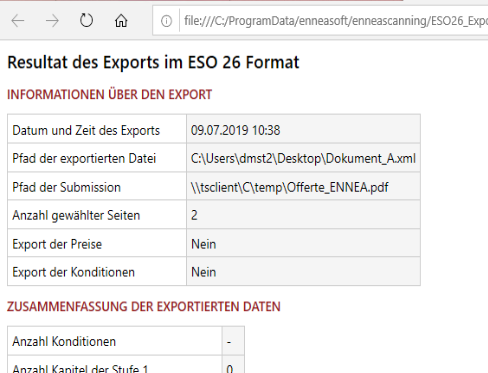Click the 'Pfad der Submission' label
The image size is (488, 373).
point(66,187)
